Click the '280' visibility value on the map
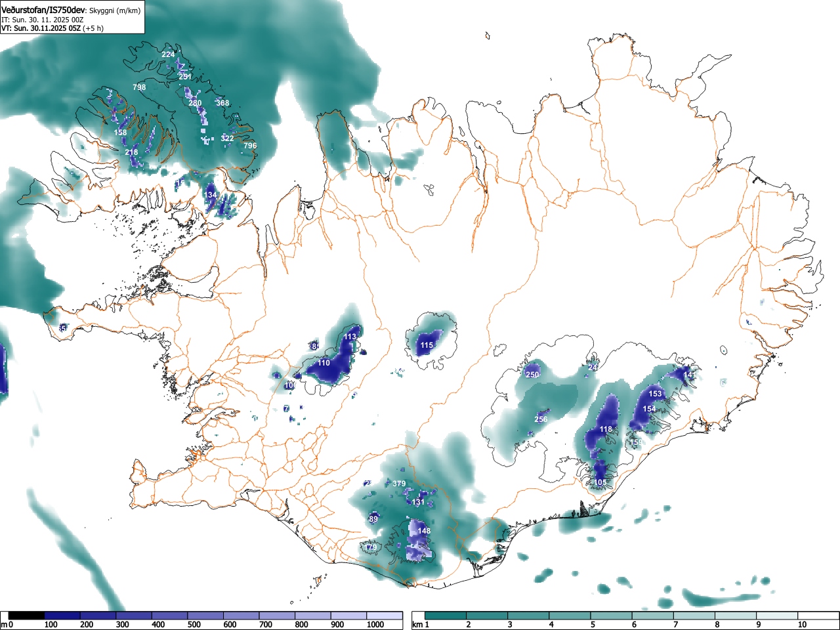 (195, 103)
